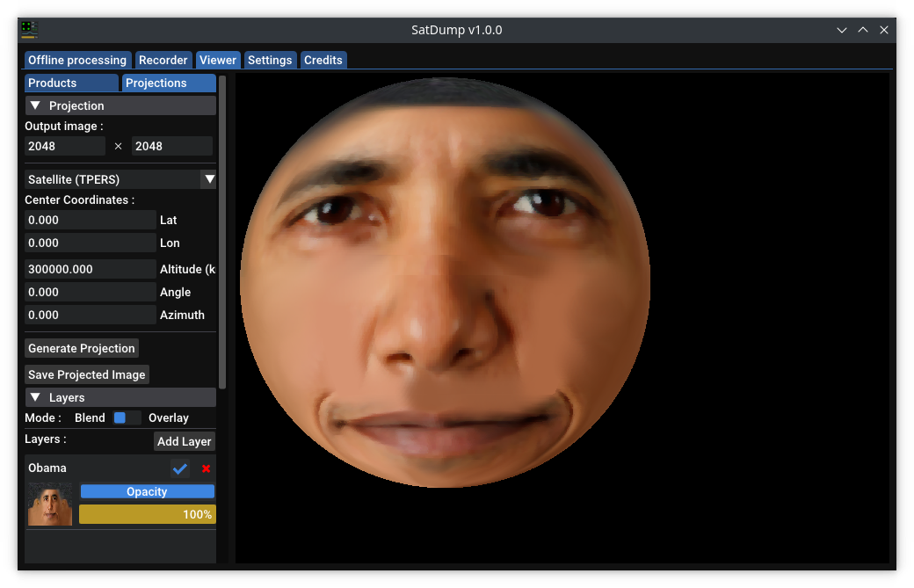The height and width of the screenshot is (588, 914).
Task: Click the 'Output image :' label
Action: click(x=64, y=126)
